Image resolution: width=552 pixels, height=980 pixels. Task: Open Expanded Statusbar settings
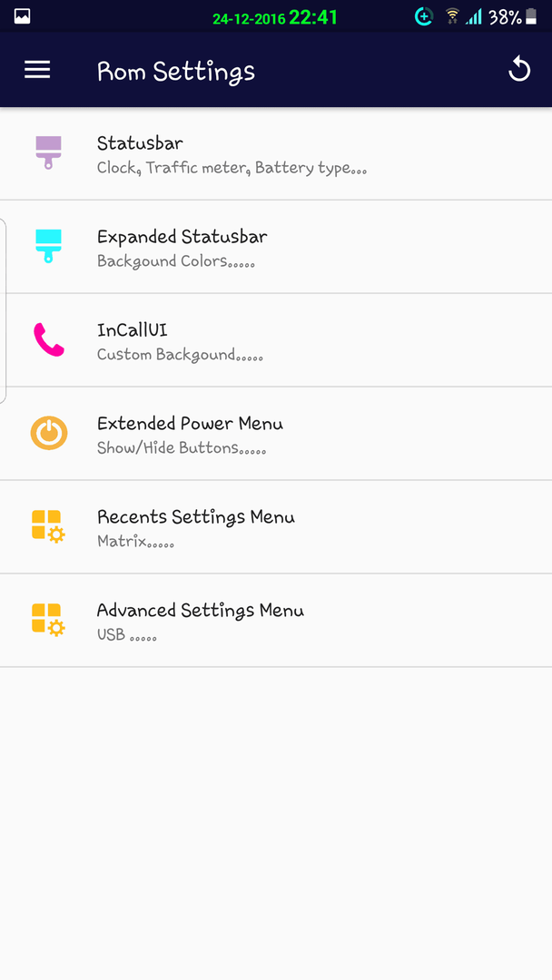(x=276, y=247)
